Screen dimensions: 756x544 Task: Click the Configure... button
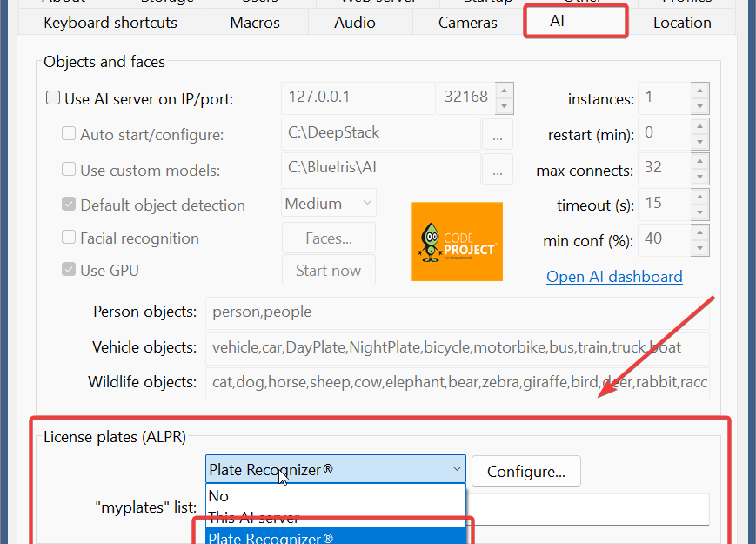pyautogui.click(x=526, y=471)
